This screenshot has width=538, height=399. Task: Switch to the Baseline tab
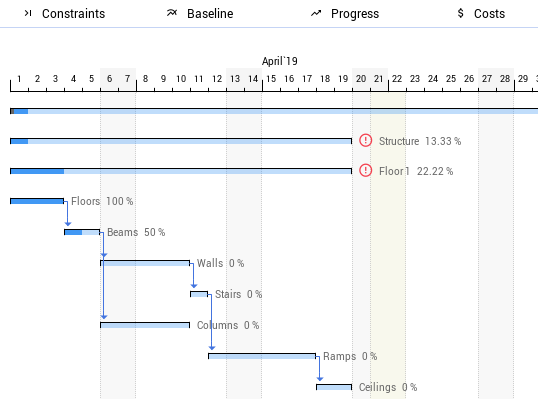pyautogui.click(x=200, y=14)
